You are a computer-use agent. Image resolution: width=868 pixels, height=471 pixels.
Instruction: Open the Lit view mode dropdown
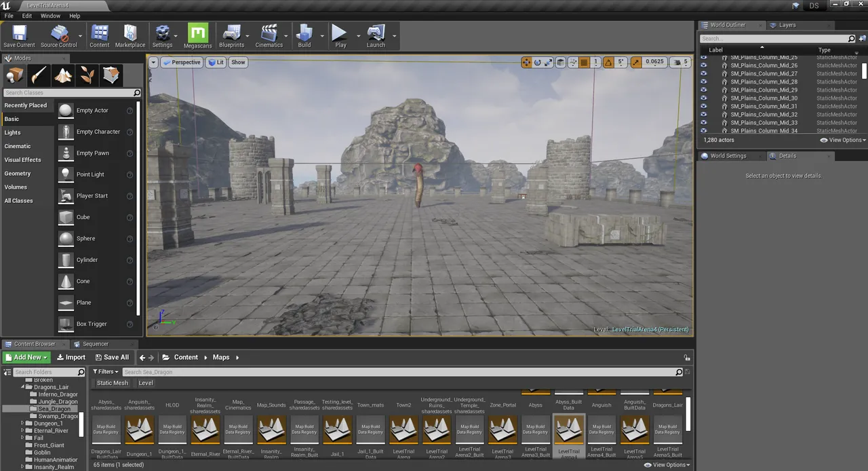pos(216,62)
